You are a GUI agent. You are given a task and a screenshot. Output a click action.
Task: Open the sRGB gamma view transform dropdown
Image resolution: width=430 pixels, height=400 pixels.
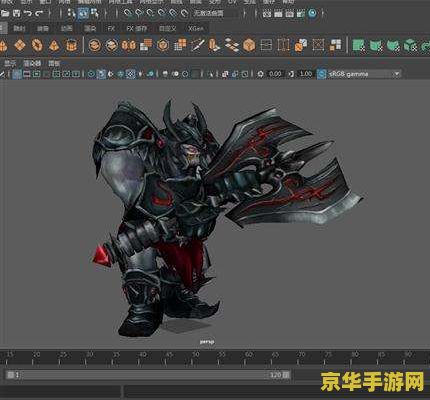(x=364, y=74)
